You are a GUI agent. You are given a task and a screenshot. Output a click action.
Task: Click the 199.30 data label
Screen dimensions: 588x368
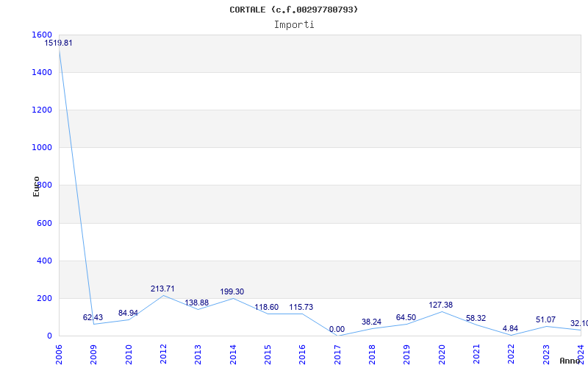click(232, 291)
